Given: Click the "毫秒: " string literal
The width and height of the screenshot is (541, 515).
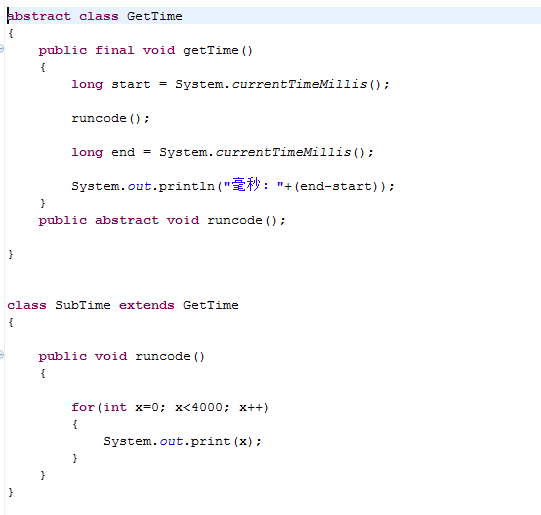Looking at the screenshot, I should pos(253,185).
